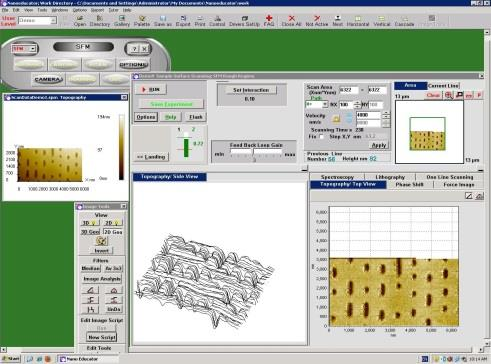Click the plane subtraction filter icon

90,290
